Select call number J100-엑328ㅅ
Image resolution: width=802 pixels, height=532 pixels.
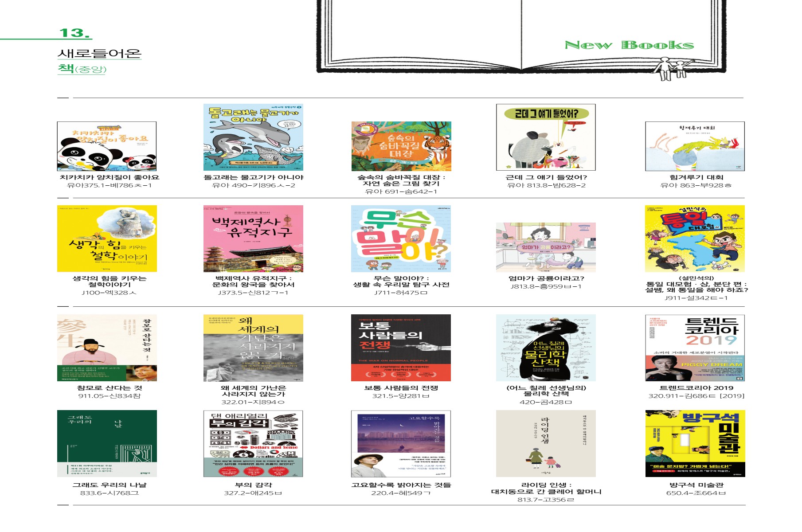click(x=109, y=293)
